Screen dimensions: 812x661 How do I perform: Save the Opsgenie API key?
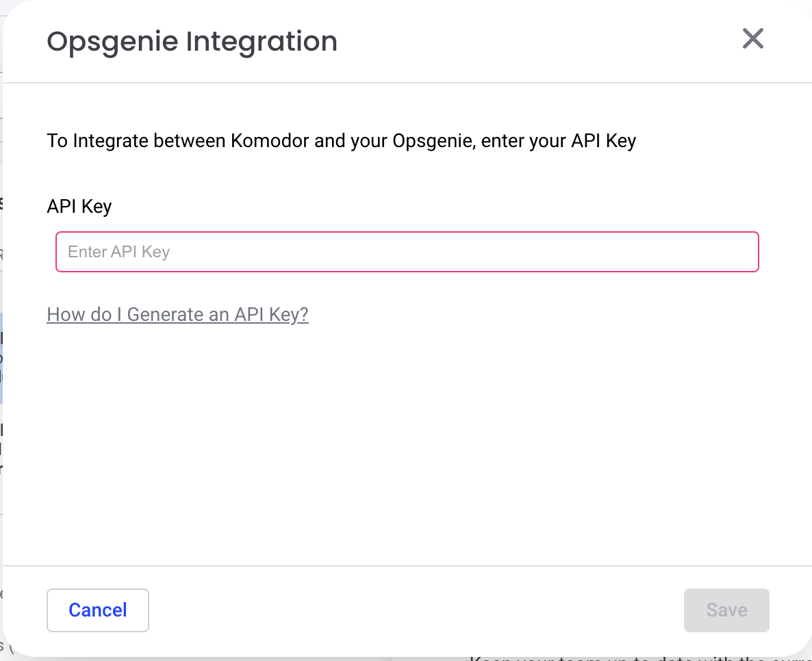coord(726,610)
